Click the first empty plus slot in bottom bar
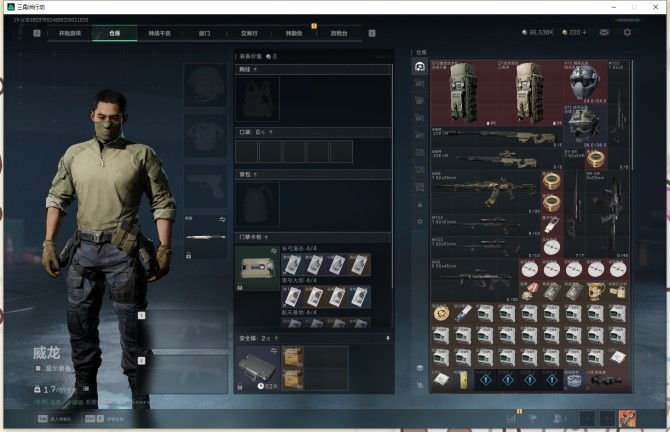 pos(587,418)
